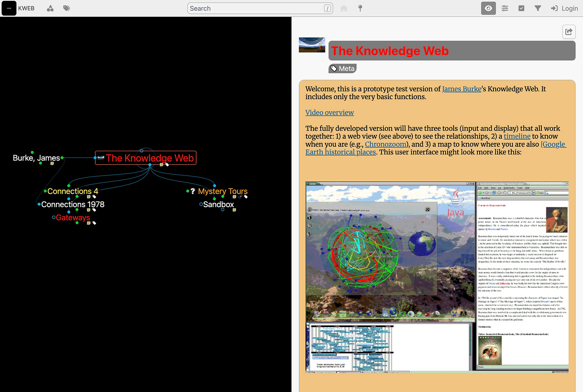Focus the Search field
The width and height of the screenshot is (583, 392).
click(260, 8)
